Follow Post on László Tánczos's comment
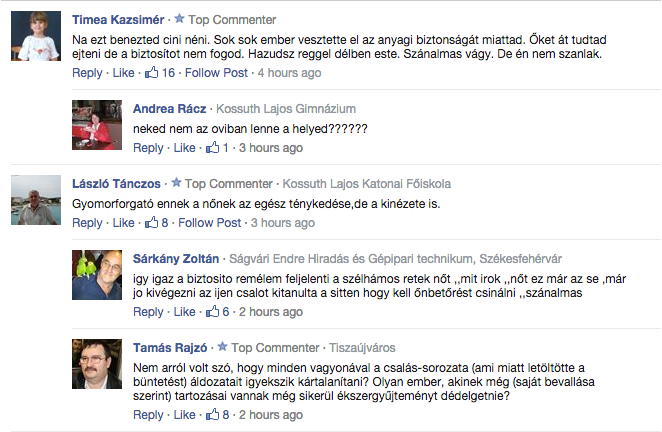This screenshot has height=432, width=662. click(x=209, y=222)
